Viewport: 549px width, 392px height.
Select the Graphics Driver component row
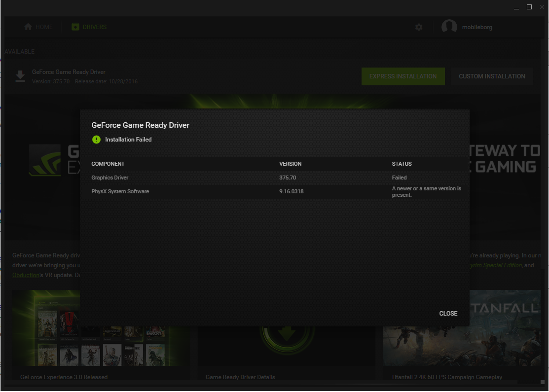(x=275, y=178)
